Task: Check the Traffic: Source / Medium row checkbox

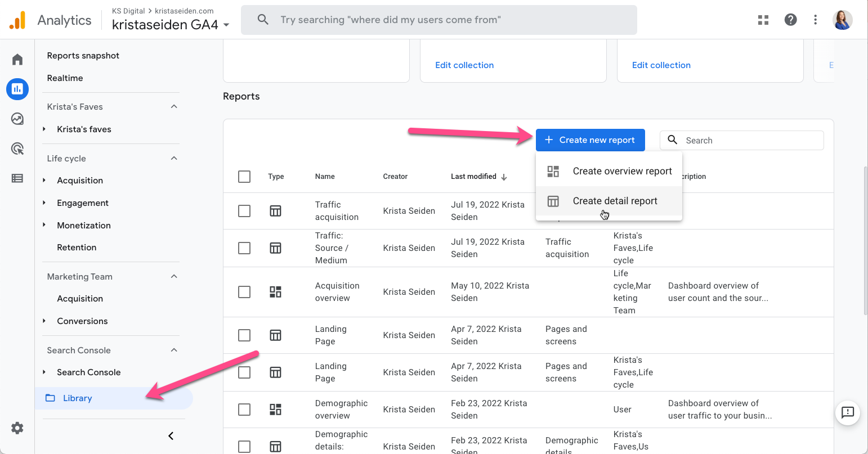Action: [x=244, y=248]
